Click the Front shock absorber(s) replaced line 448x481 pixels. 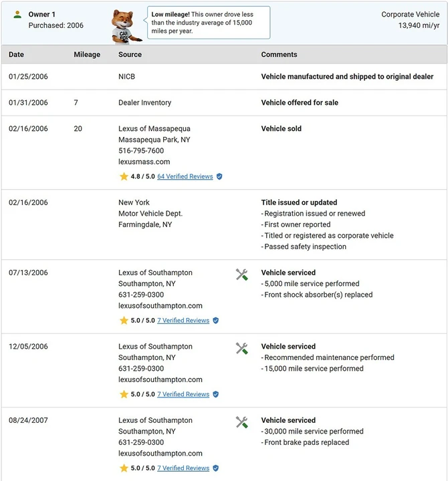coord(317,295)
